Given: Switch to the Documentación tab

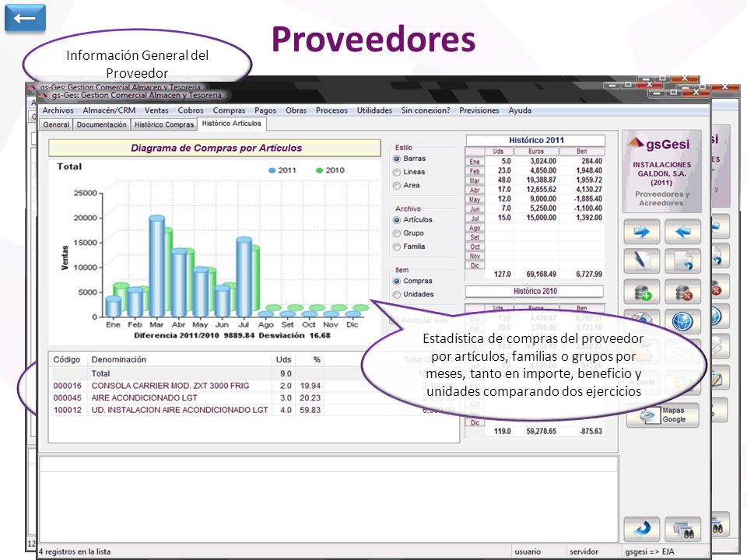Looking at the screenshot, I should 101,124.
